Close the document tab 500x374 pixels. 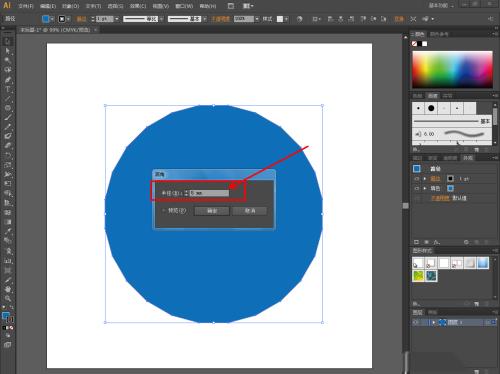(96, 30)
